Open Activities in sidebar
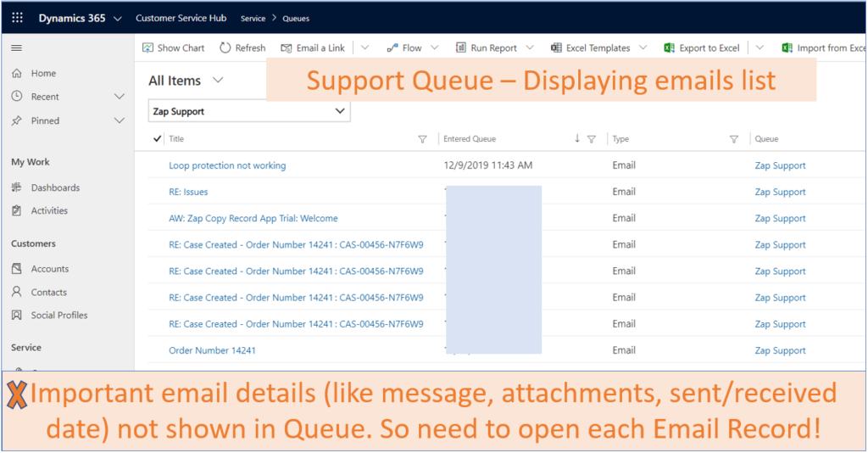 click(49, 210)
